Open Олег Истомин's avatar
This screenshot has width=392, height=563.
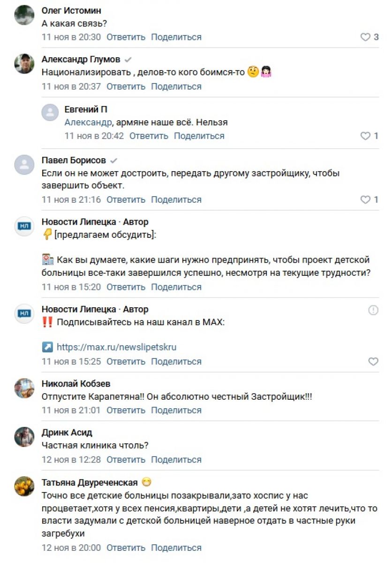point(24,15)
